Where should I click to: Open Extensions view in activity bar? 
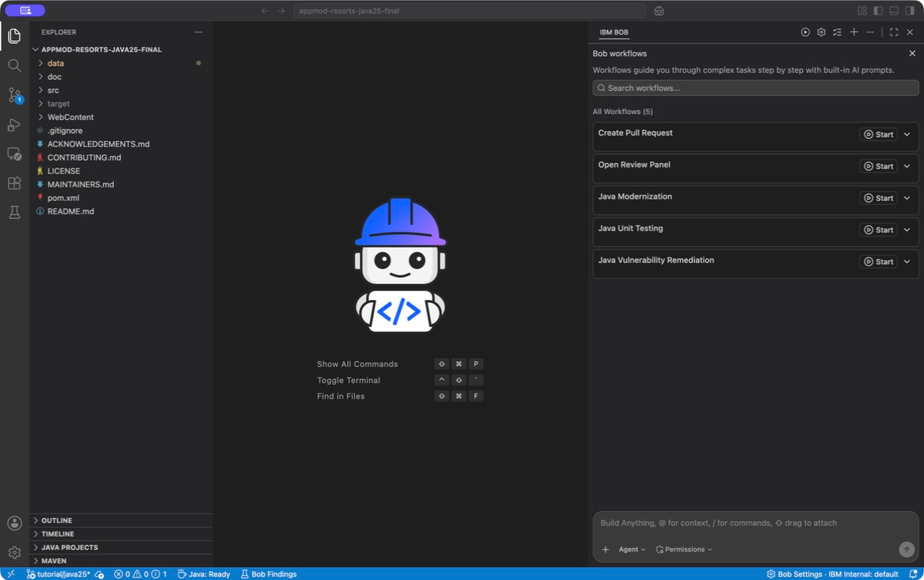coord(14,184)
